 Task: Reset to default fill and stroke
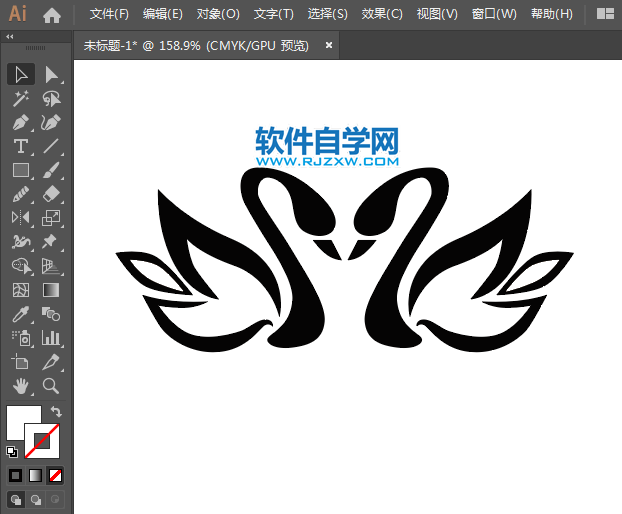(12, 452)
